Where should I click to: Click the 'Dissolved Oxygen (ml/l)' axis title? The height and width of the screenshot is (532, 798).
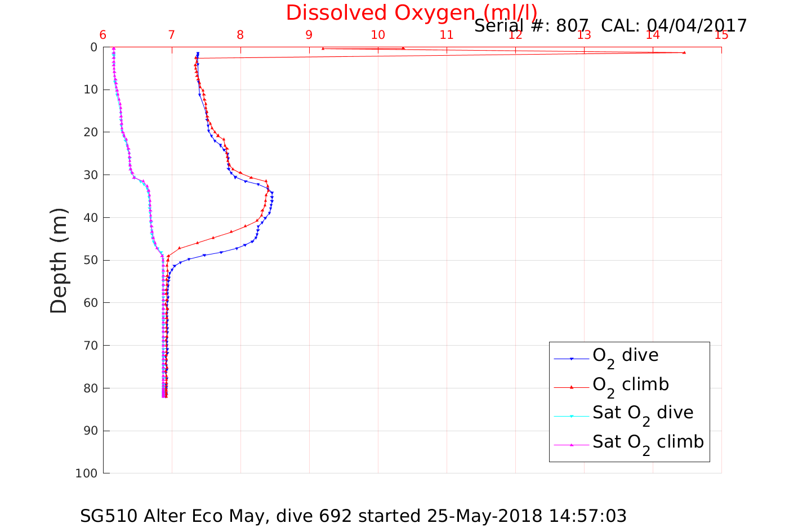[411, 13]
